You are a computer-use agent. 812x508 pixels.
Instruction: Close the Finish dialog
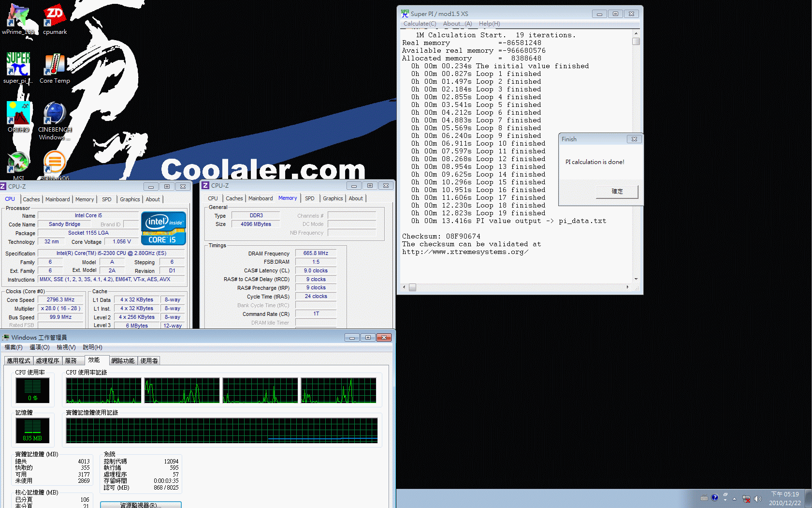(634, 139)
